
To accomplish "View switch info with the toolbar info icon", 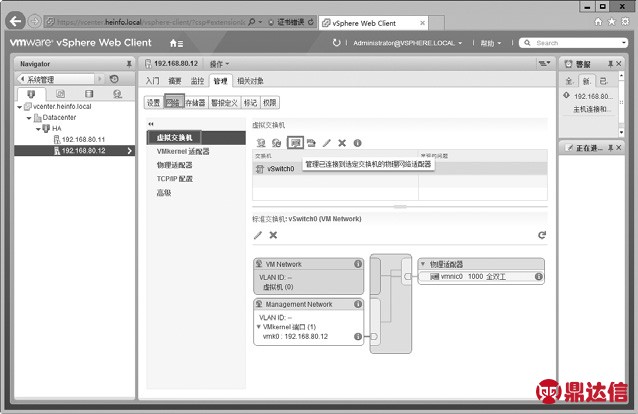I will click(x=357, y=143).
